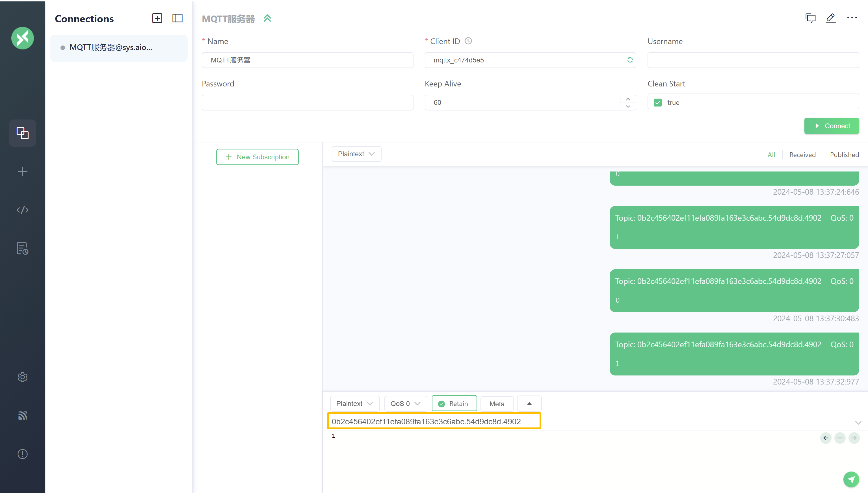This screenshot has height=493, width=868.
Task: Click the edit connection pencil icon
Action: 831,18
